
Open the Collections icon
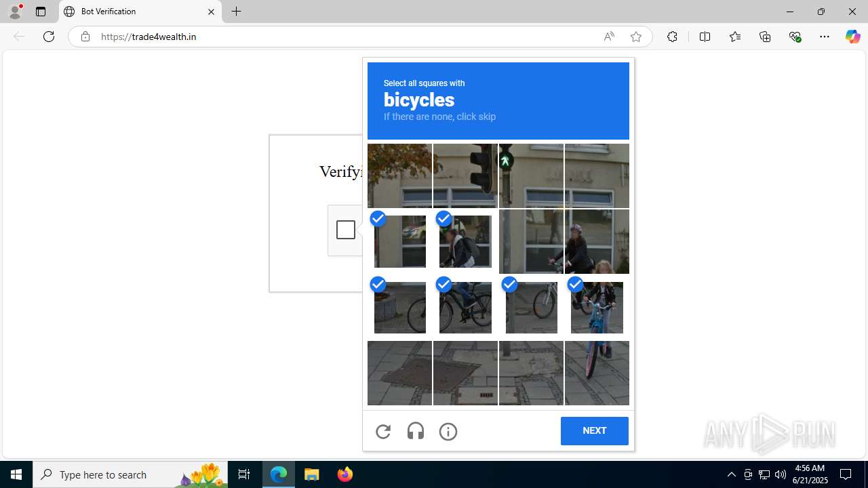point(765,37)
